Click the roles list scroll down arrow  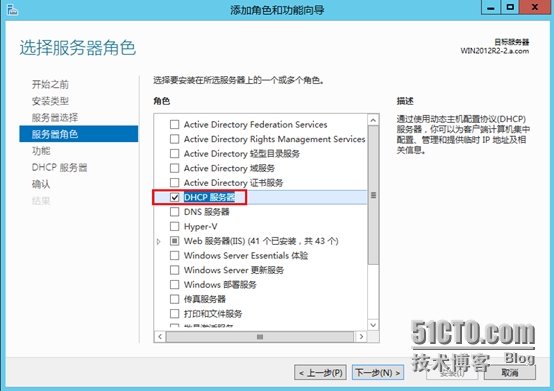pos(373,325)
